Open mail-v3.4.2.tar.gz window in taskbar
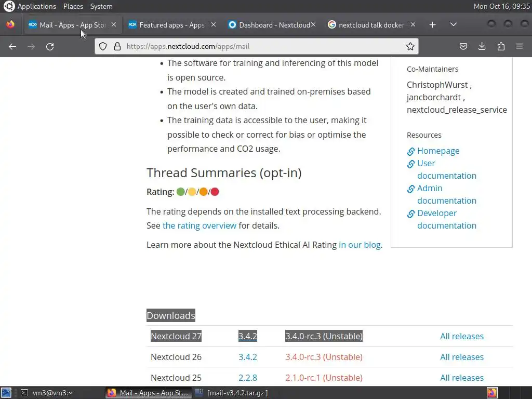This screenshot has height=399, width=532. (232, 393)
